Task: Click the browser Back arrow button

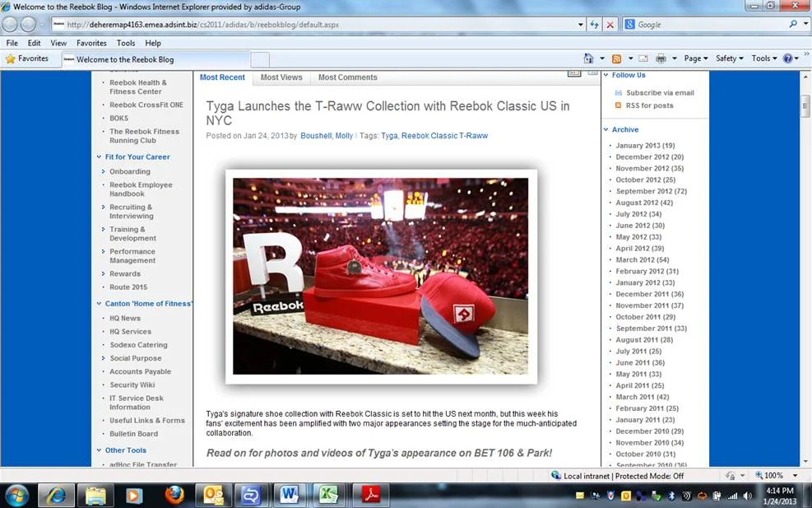Action: pos(11,25)
